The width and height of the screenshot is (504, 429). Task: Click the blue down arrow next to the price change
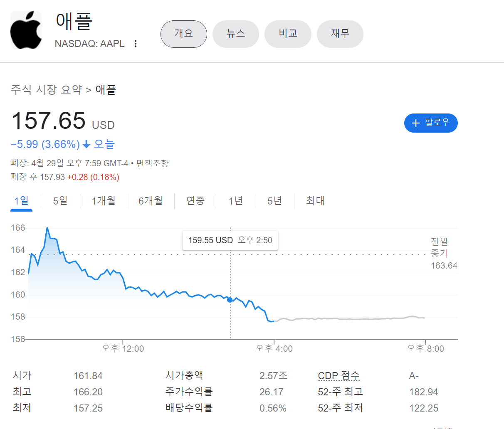click(x=86, y=144)
